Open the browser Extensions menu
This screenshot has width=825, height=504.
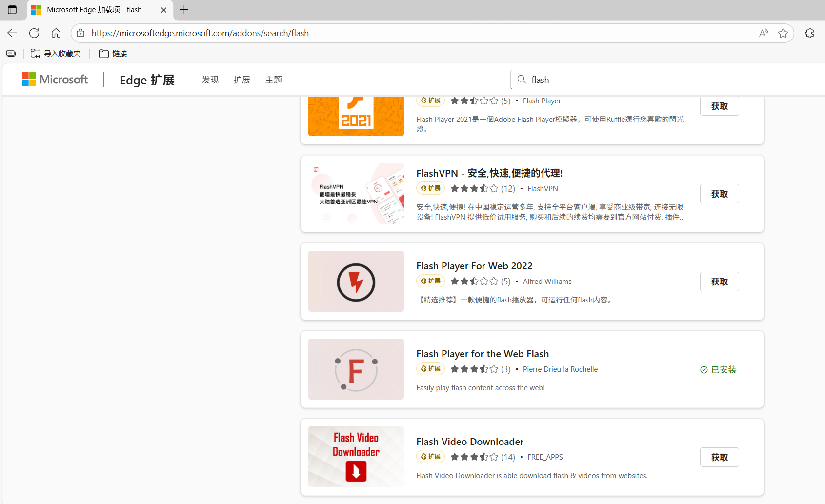click(x=810, y=33)
